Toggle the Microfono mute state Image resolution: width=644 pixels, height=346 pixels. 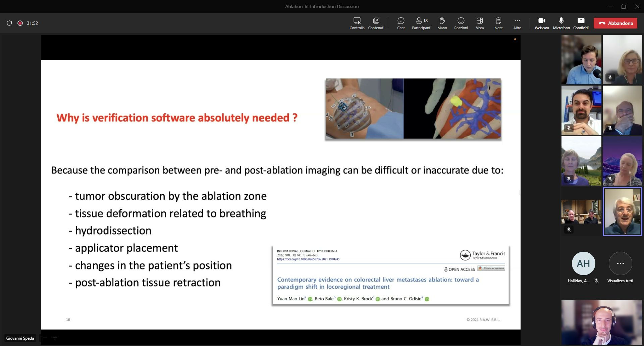561,23
